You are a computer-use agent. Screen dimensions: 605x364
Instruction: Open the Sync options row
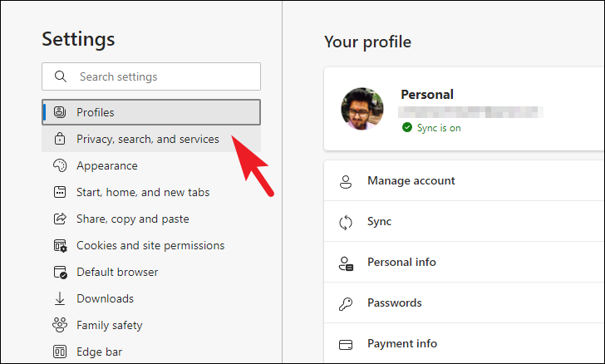[465, 222]
